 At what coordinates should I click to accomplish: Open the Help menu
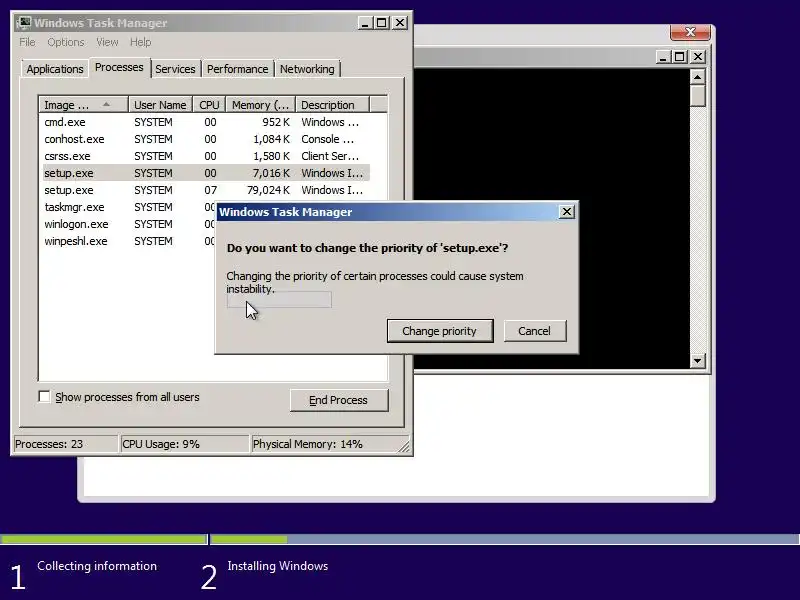140,42
